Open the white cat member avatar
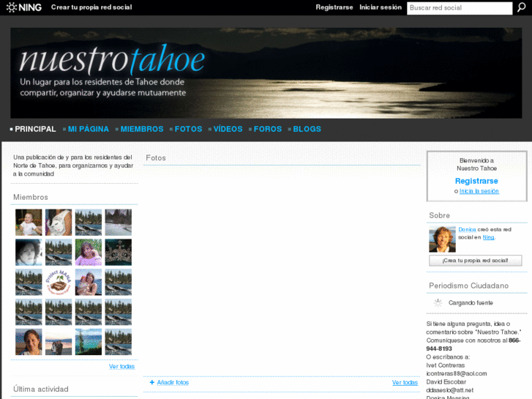The width and height of the screenshot is (532, 399). coord(59,222)
